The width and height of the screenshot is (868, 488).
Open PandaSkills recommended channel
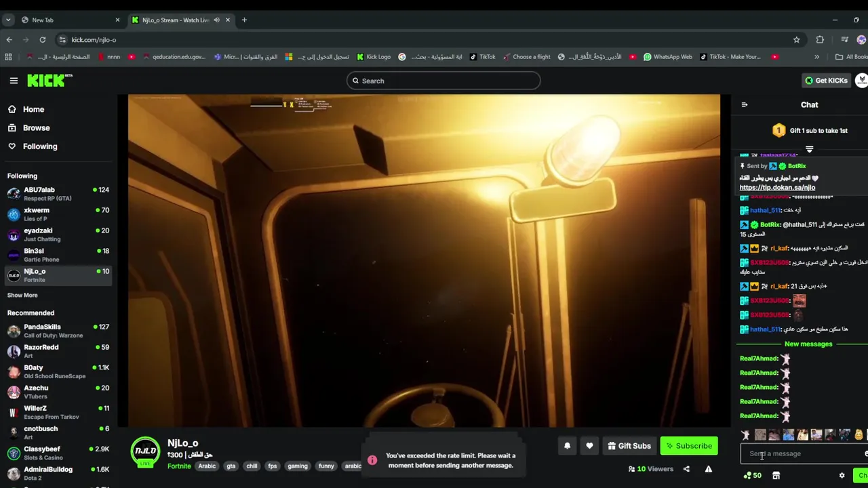[x=58, y=331]
